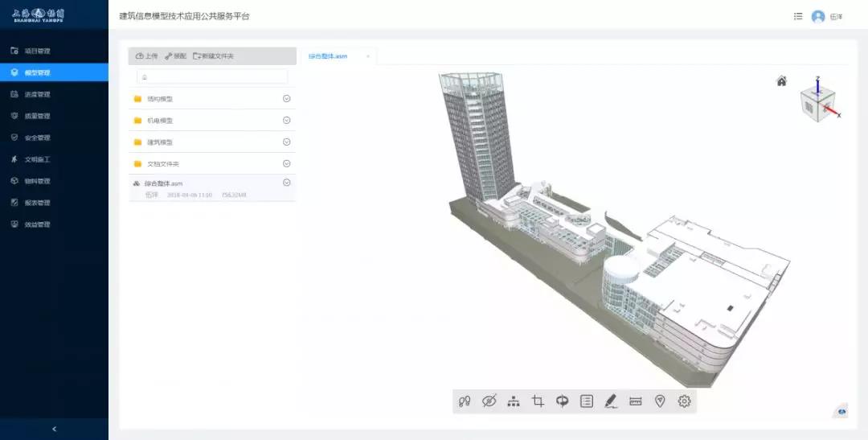
Task: Choose the measure ruler tool
Action: (636, 401)
